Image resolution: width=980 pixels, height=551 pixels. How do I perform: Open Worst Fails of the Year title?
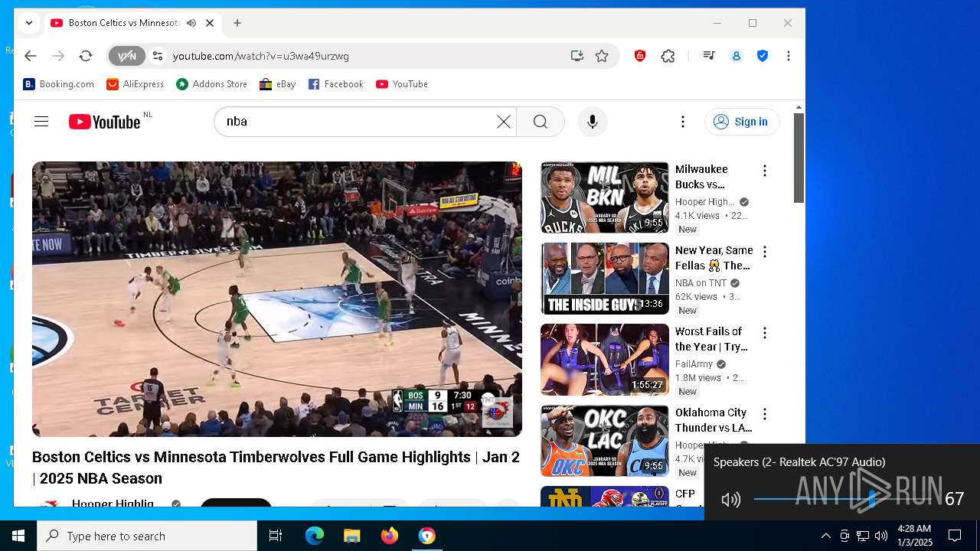pyautogui.click(x=711, y=339)
